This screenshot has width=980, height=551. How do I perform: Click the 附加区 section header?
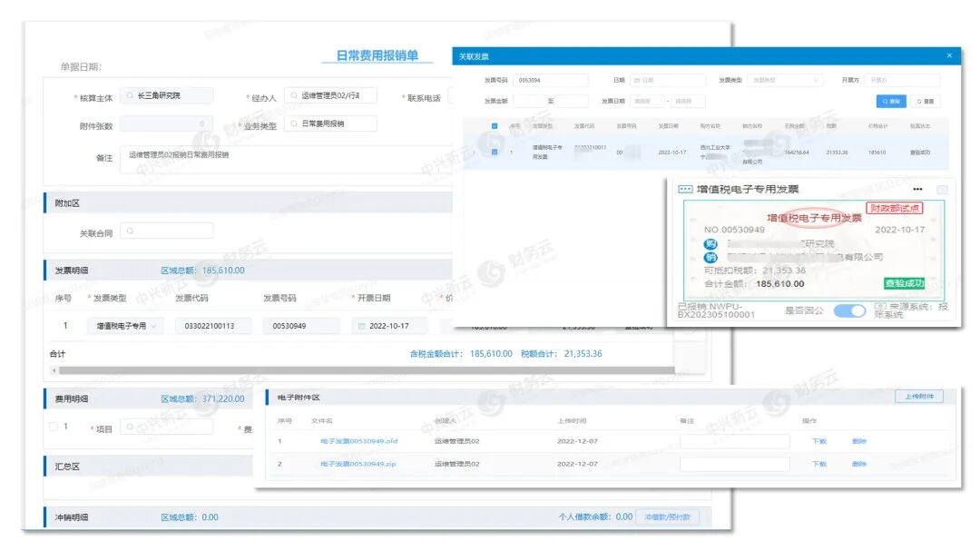tap(248, 202)
